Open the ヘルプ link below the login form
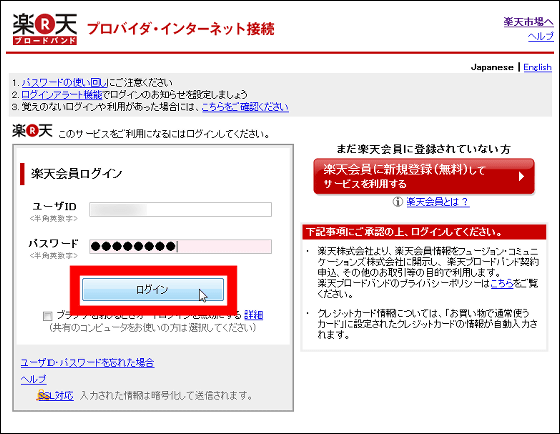Viewport: 560px width, 434px height. tap(34, 379)
